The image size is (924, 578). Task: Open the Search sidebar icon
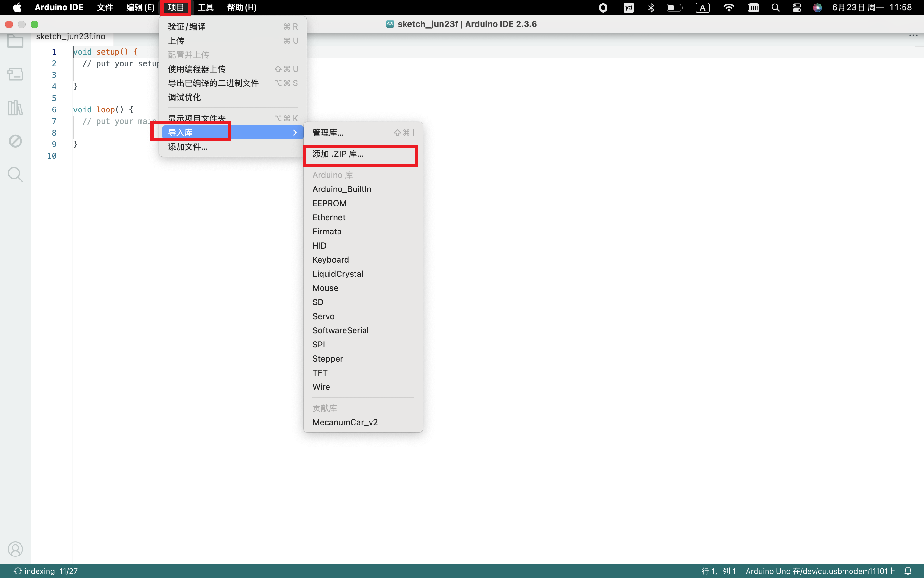(15, 174)
